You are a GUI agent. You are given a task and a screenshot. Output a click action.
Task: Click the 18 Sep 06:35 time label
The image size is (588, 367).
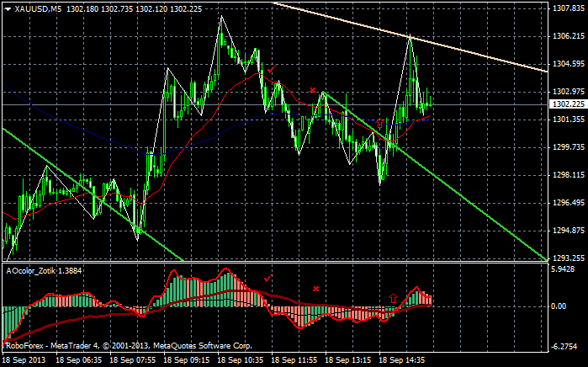[x=79, y=360]
